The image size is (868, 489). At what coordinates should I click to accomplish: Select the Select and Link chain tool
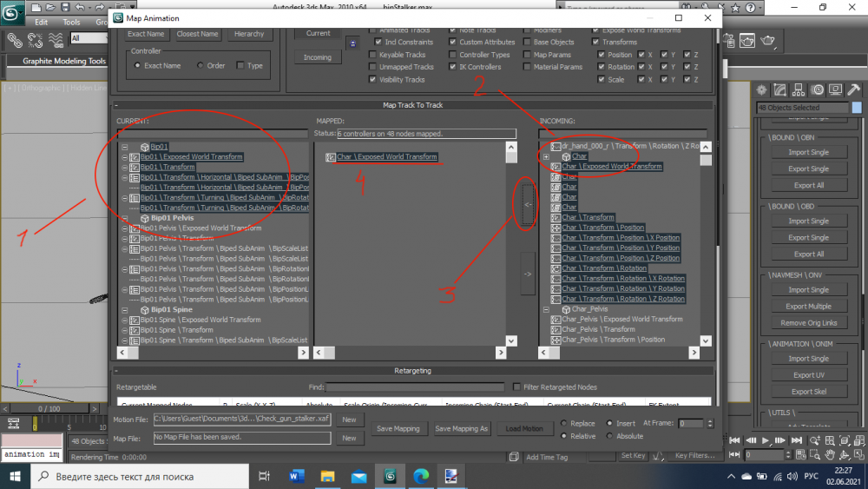click(x=15, y=40)
